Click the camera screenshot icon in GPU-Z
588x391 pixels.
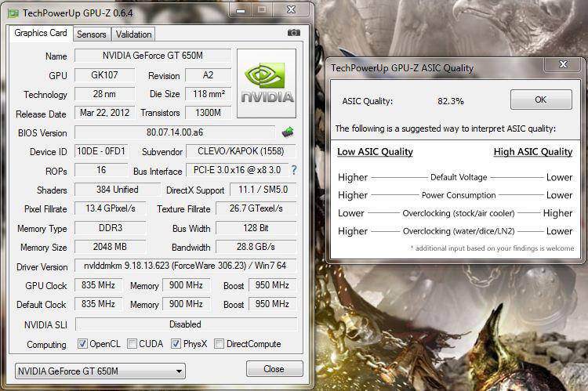(294, 33)
